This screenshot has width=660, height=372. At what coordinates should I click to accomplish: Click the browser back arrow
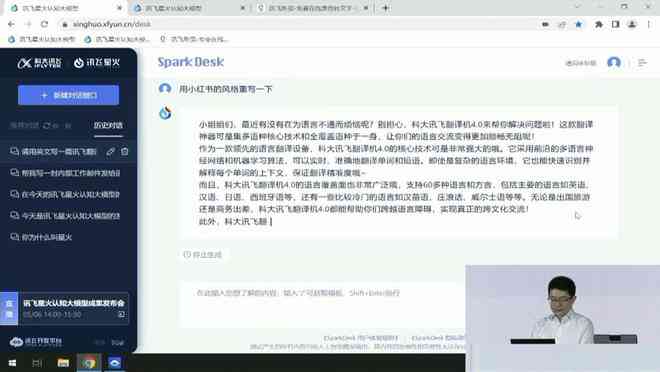pyautogui.click(x=11, y=24)
